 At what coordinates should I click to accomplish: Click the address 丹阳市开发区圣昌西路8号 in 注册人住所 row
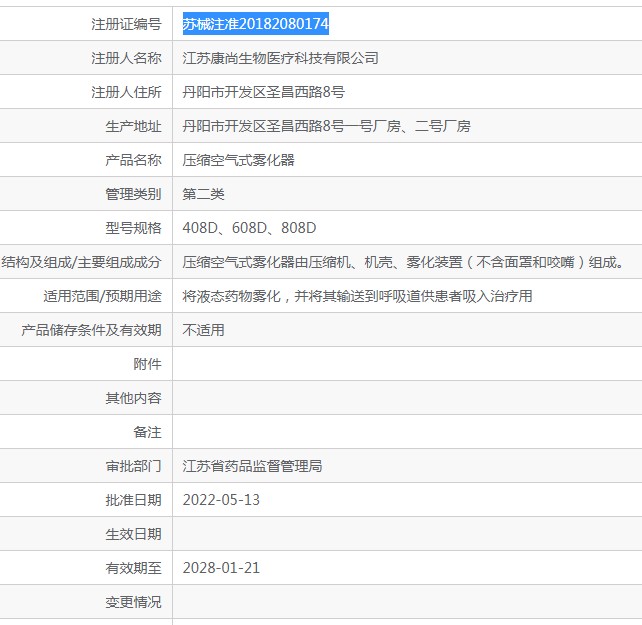click(264, 92)
